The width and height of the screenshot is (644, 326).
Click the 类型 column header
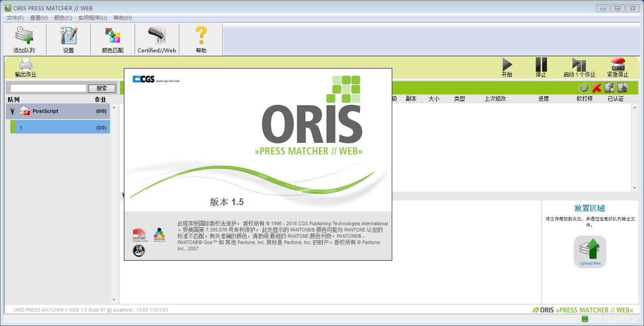click(460, 99)
